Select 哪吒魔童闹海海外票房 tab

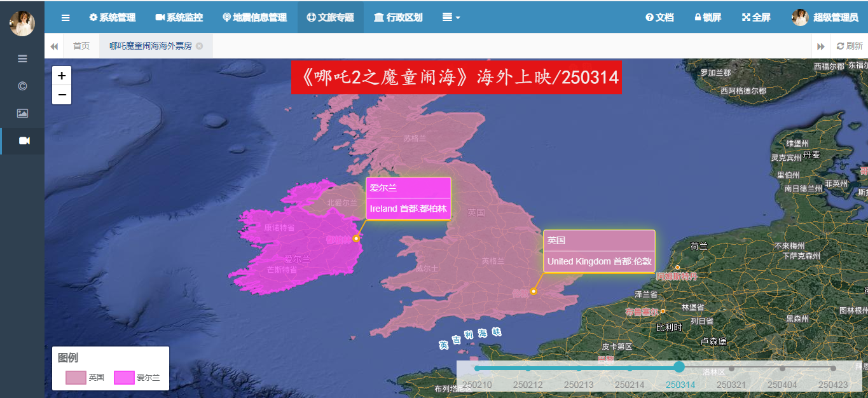(150, 46)
